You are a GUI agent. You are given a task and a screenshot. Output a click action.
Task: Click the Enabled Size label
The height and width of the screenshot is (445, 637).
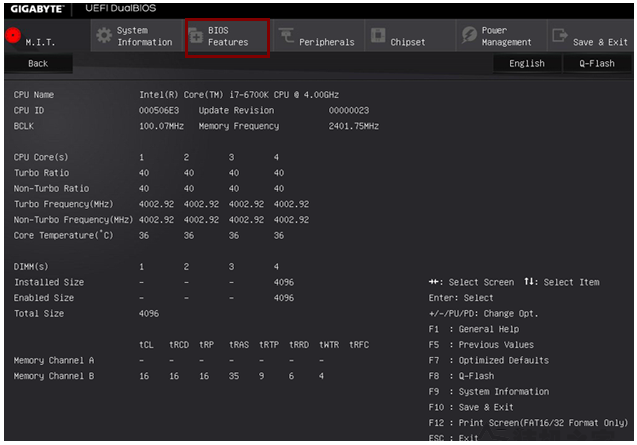[x=44, y=298]
